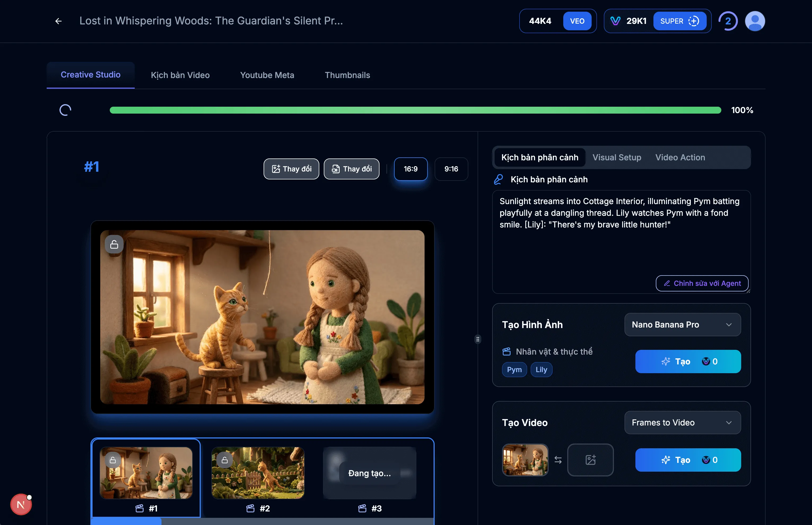Select the 16:9 aspect ratio option

coord(411,169)
